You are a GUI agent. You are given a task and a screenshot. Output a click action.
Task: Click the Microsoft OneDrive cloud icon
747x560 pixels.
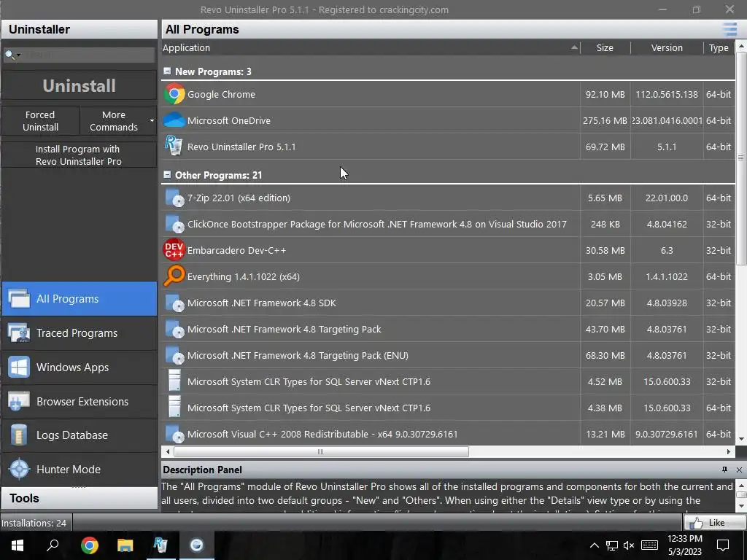(174, 120)
